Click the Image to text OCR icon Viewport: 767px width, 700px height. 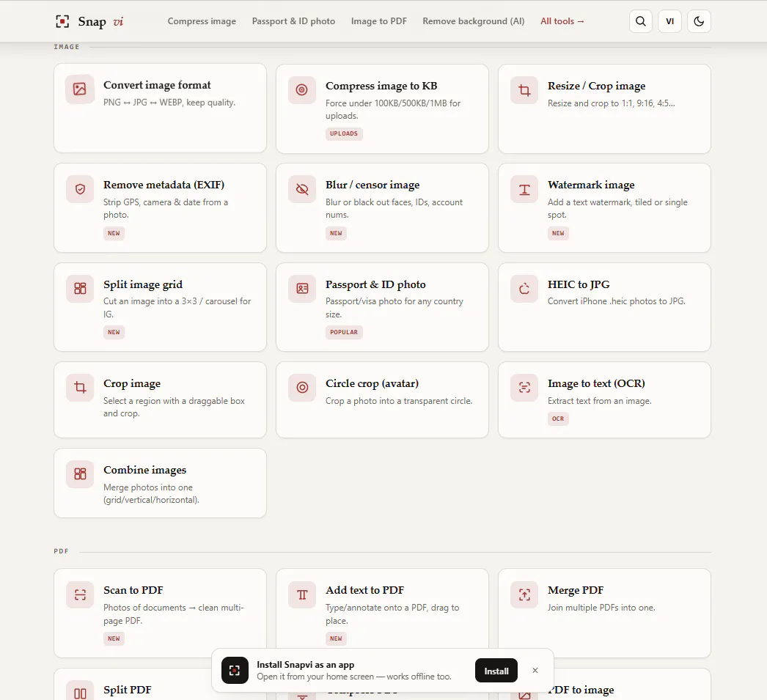(x=524, y=388)
